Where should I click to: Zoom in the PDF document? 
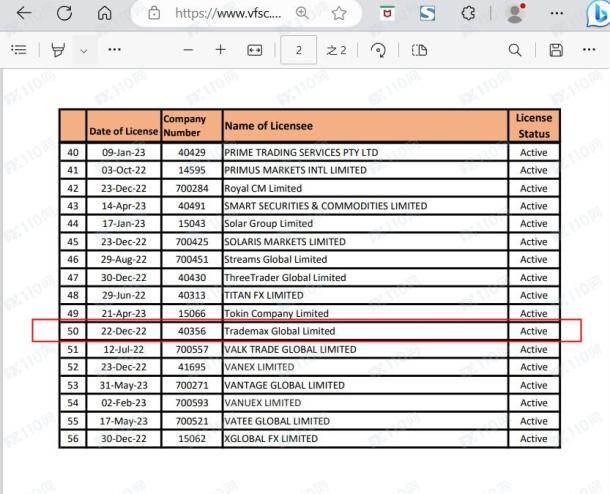coord(221,49)
